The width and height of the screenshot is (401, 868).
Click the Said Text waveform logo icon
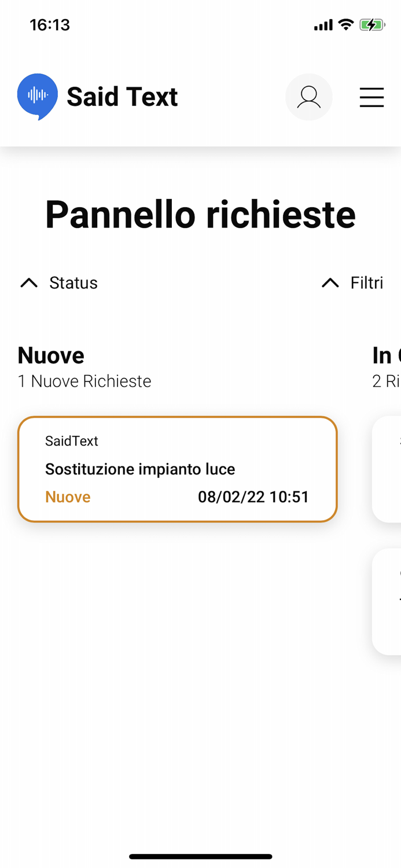pyautogui.click(x=37, y=97)
